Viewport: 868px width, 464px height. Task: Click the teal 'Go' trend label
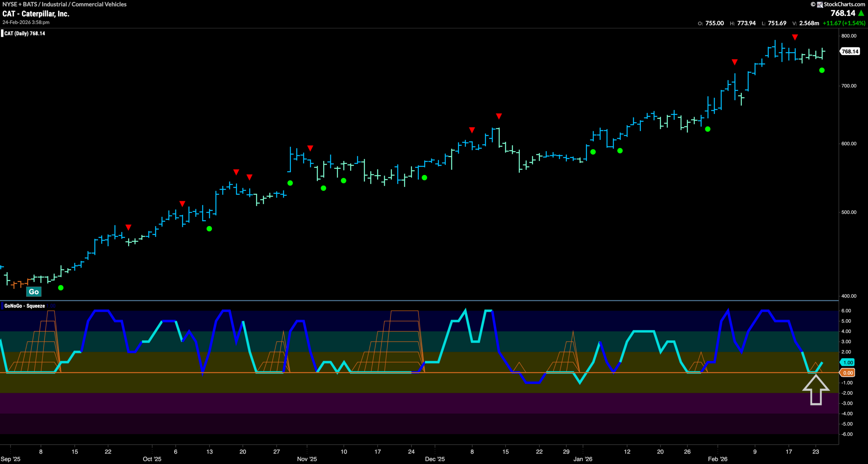[x=34, y=292]
